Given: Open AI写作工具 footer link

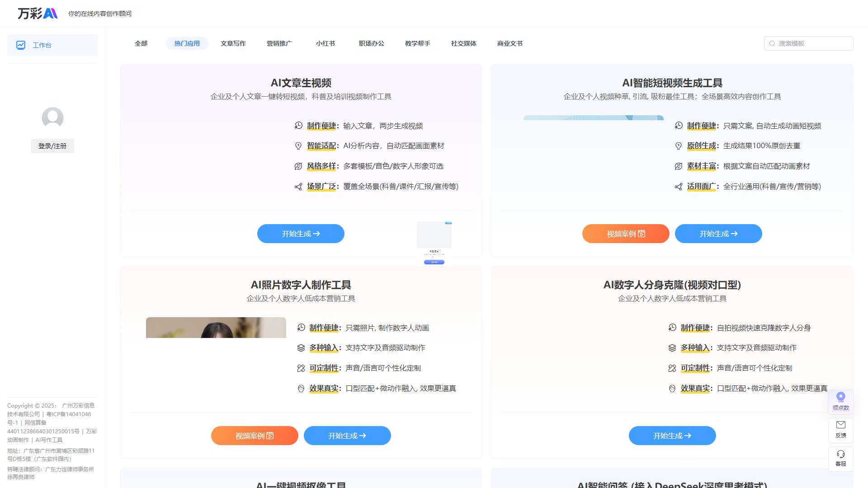Looking at the screenshot, I should [x=49, y=440].
